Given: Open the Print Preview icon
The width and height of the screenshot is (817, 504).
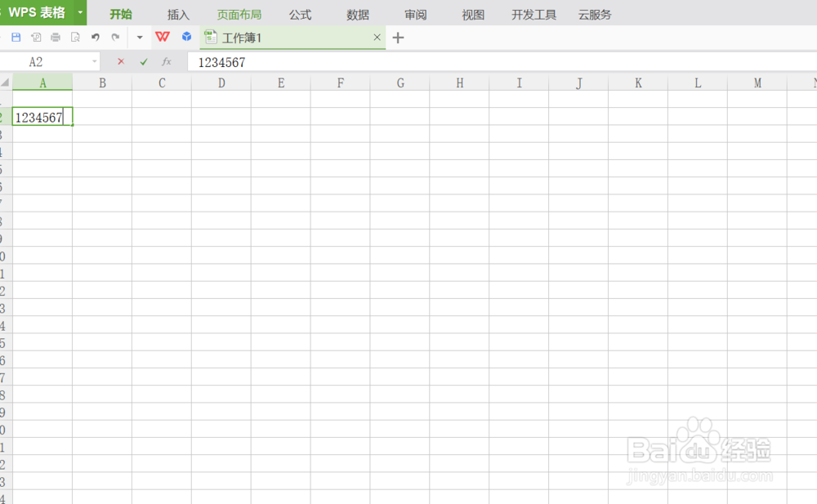Looking at the screenshot, I should (x=76, y=37).
